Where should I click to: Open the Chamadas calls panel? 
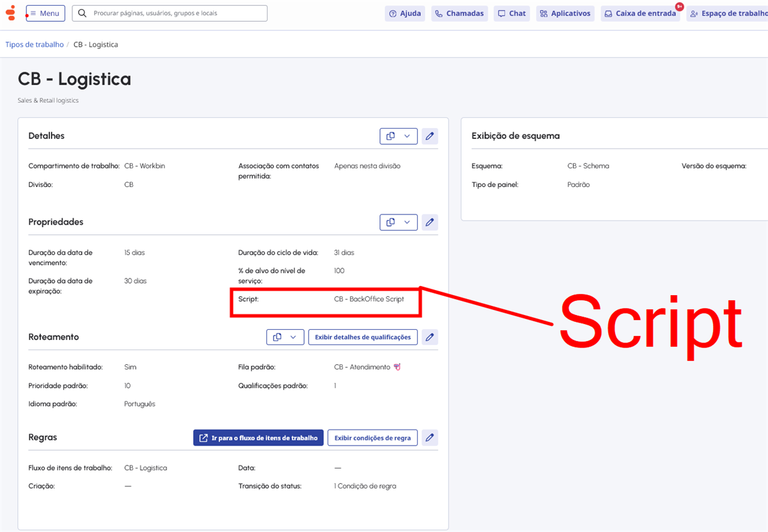tap(460, 13)
